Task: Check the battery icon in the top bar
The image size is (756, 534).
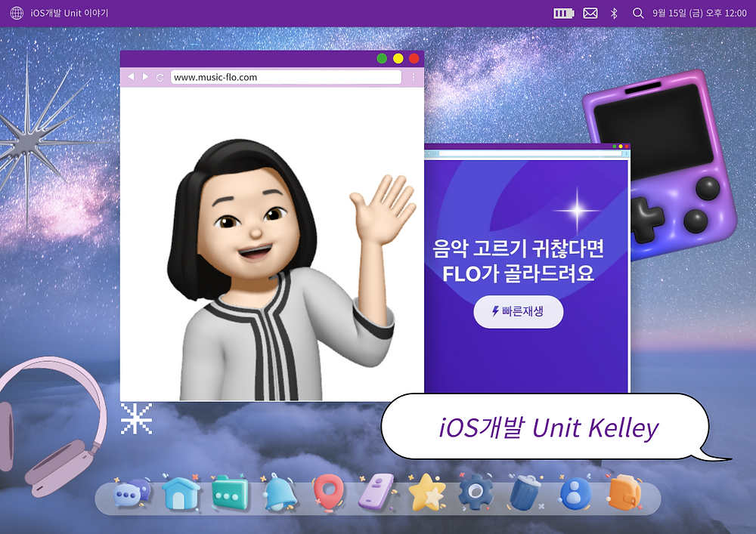Action: (564, 13)
